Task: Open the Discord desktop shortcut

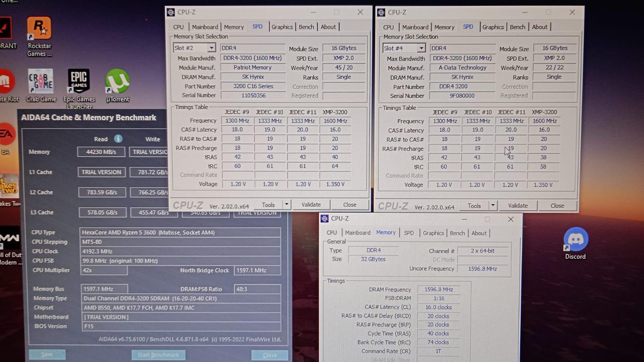Action: pos(576,243)
